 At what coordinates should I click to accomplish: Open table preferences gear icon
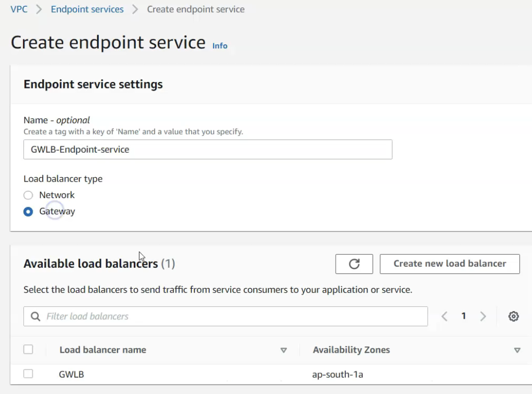(x=514, y=316)
